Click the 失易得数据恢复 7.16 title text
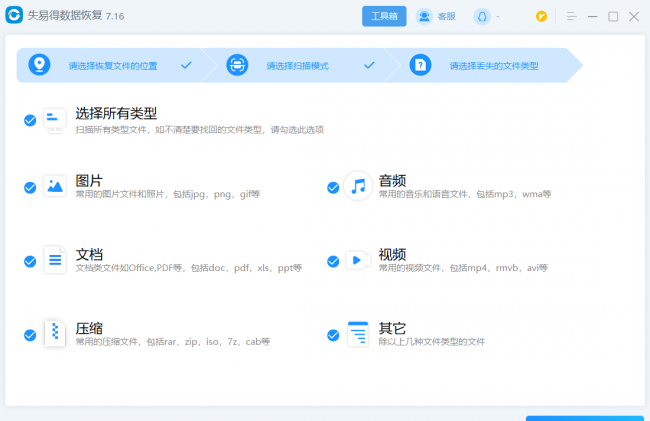 click(76, 16)
